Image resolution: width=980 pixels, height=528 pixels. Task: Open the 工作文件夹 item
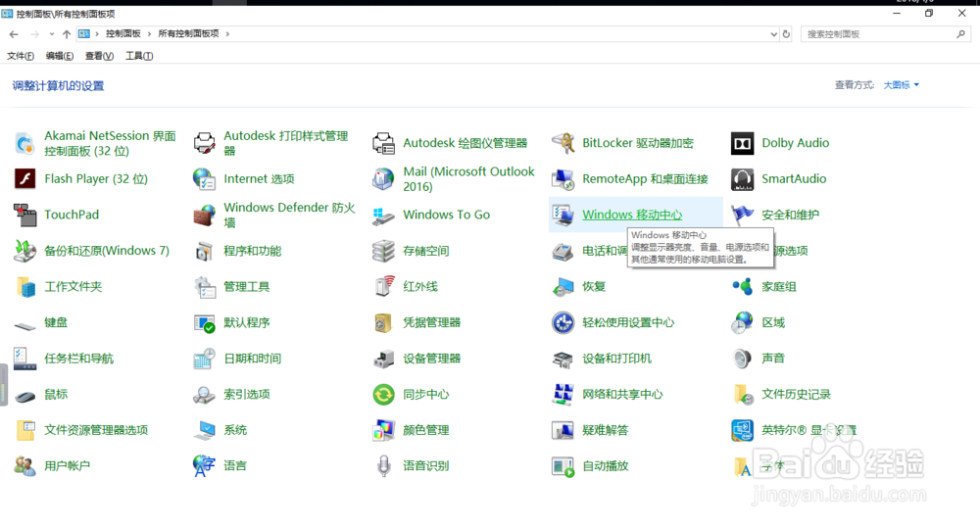pos(73,287)
